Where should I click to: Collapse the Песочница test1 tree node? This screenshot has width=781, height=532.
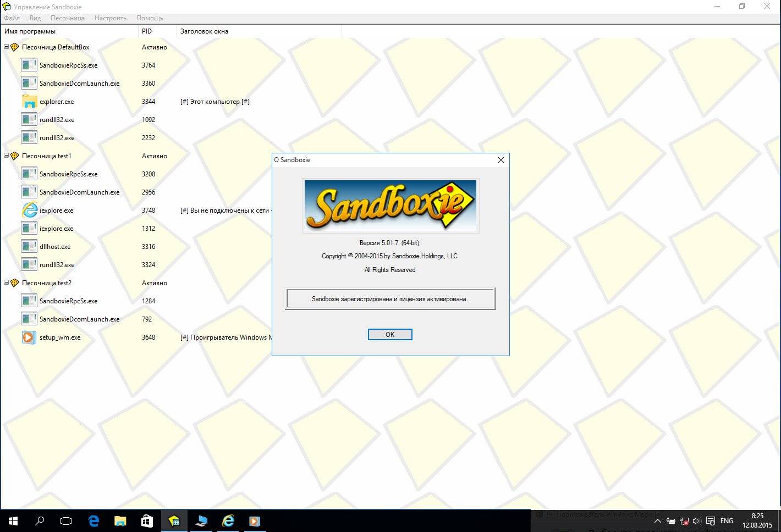pos(6,156)
